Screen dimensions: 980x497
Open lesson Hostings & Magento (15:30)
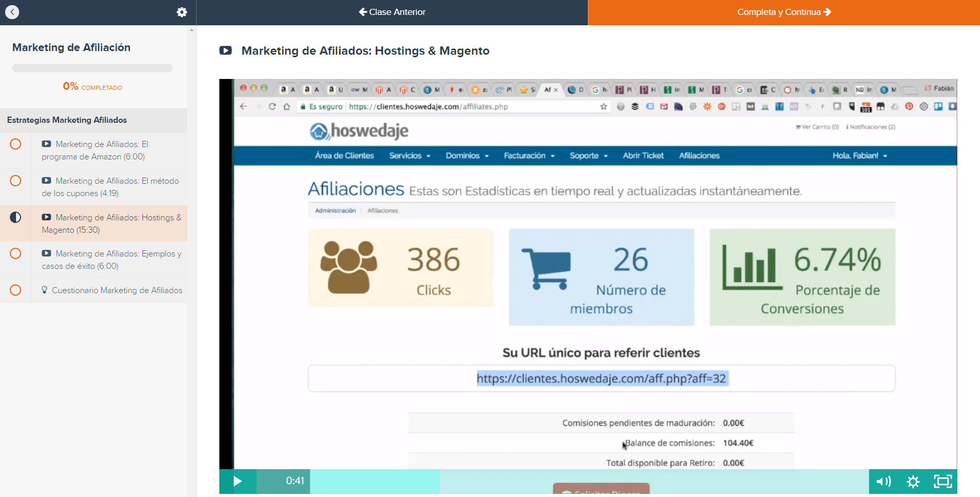click(x=109, y=223)
